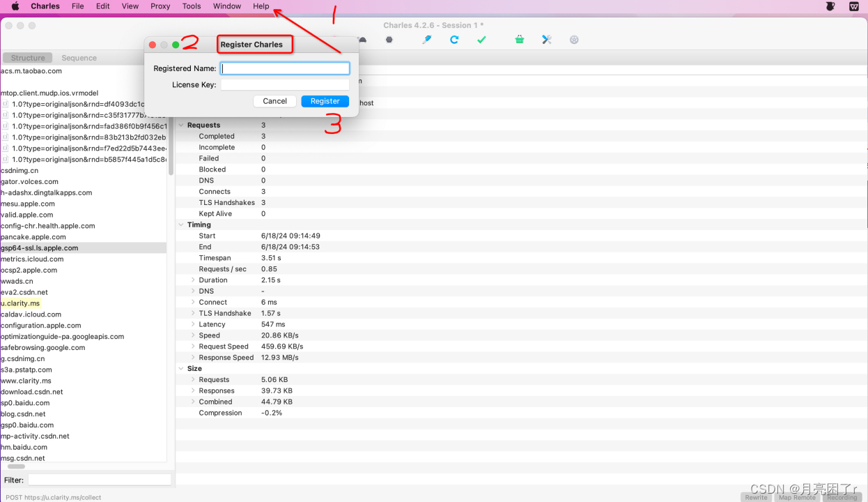Click into the Filter text field
The image size is (868, 502).
tap(100, 480)
